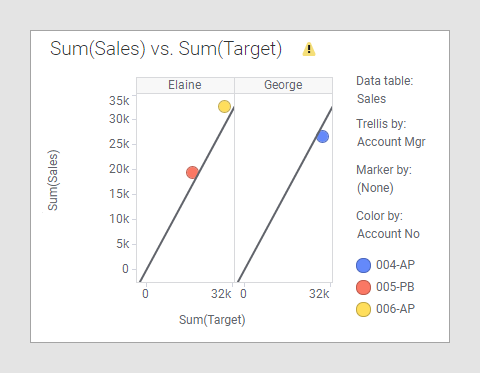Open the Data table Sales selector
480x373 pixels.
click(371, 99)
